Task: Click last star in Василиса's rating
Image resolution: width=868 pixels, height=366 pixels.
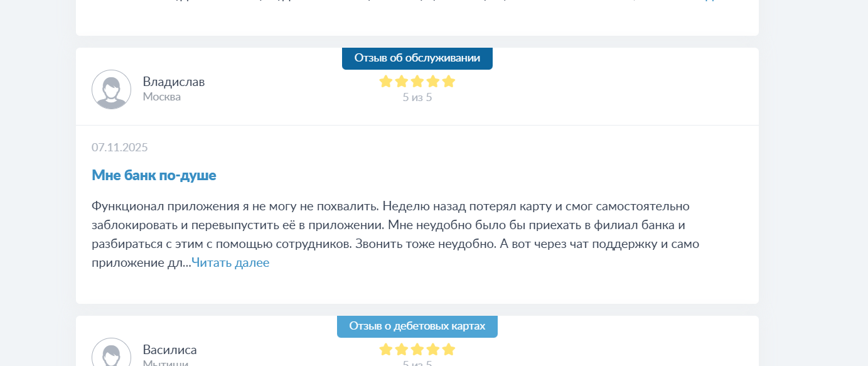Action: click(448, 350)
